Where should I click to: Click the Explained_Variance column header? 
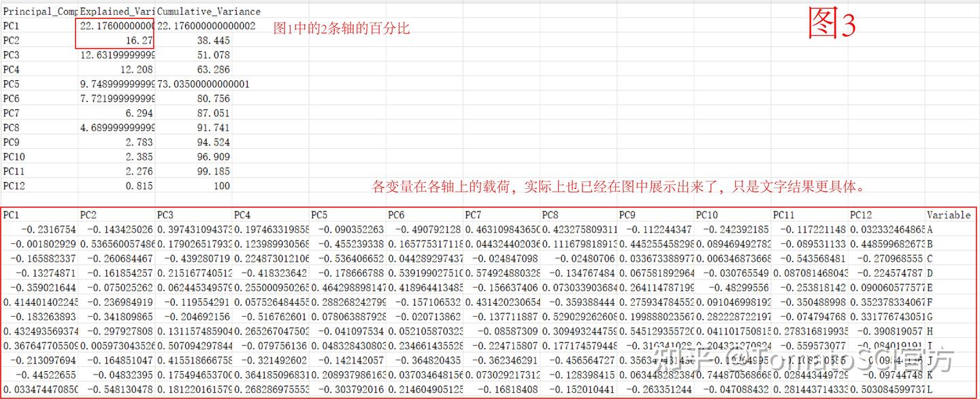click(x=117, y=11)
